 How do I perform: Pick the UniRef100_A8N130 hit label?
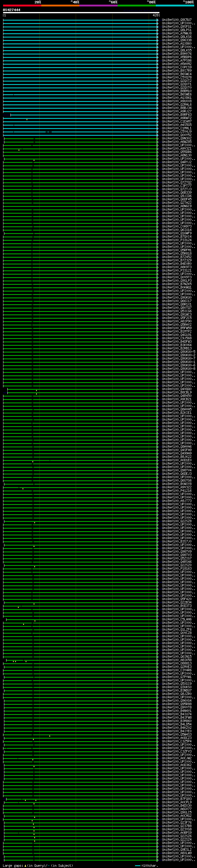tap(176, 155)
